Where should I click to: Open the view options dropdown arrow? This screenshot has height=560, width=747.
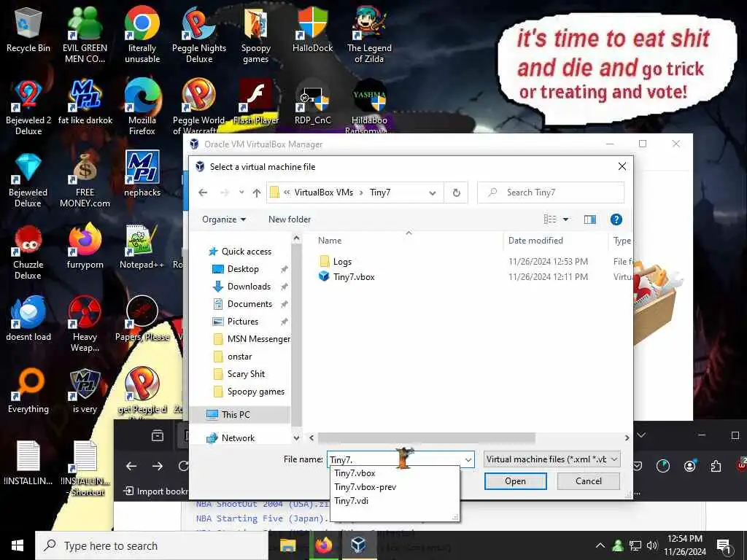click(x=565, y=219)
